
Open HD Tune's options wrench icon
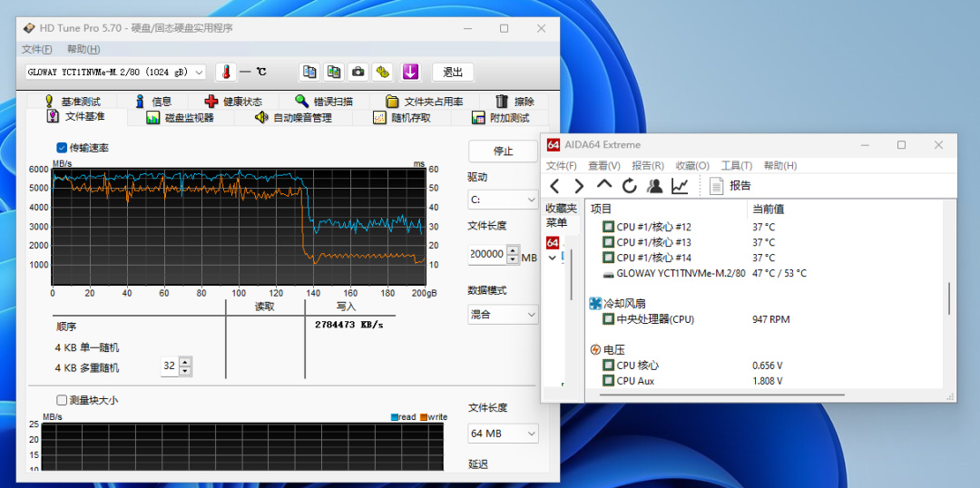pyautogui.click(x=383, y=72)
